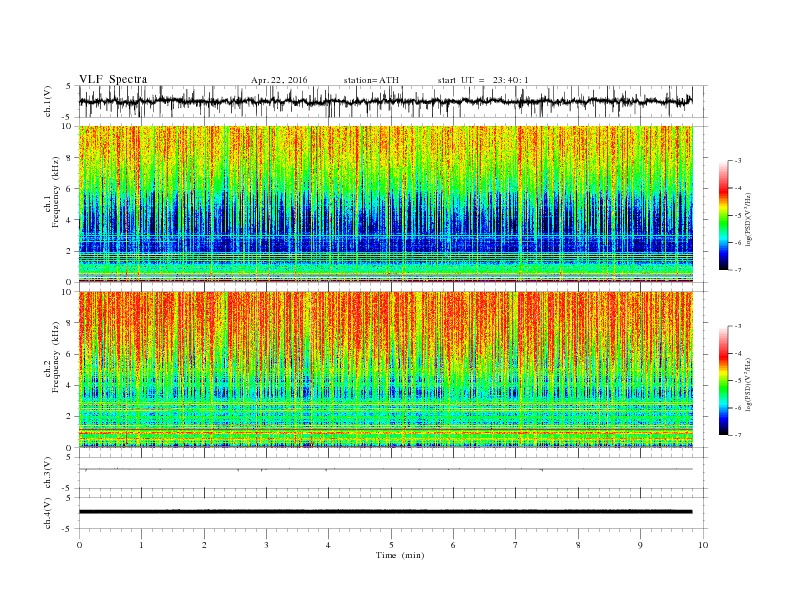Click time axis tick label '0'
Image resolution: width=792 pixels, height=612 pixels.
click(x=79, y=545)
